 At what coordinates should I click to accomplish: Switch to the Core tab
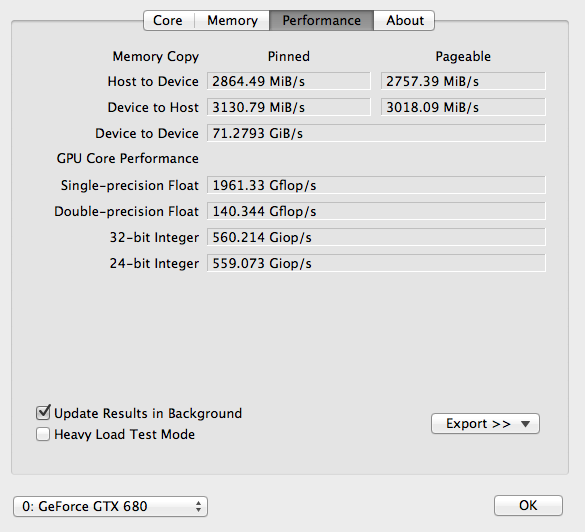click(169, 20)
